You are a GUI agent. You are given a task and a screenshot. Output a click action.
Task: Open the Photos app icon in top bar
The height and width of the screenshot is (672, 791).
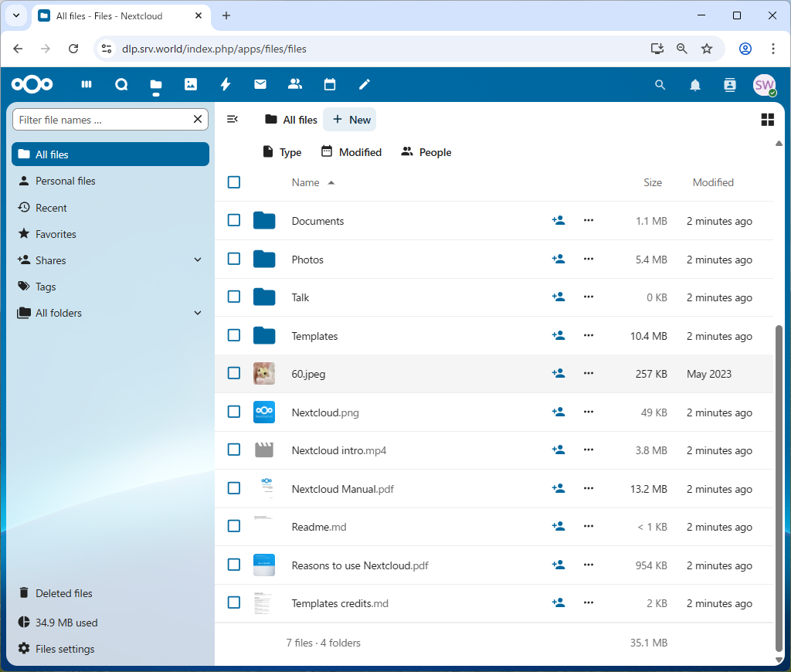[x=191, y=85]
